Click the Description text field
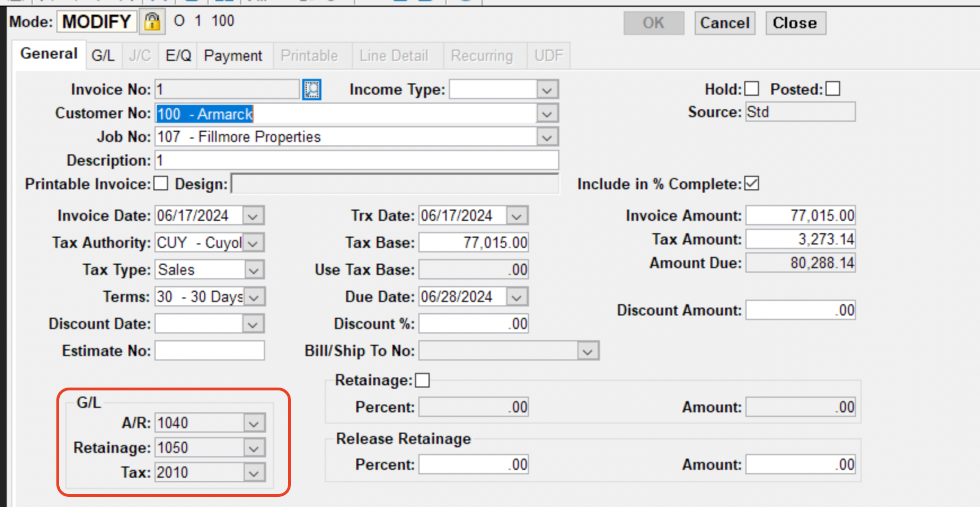Viewport: 980px width, 507px height. [357, 161]
